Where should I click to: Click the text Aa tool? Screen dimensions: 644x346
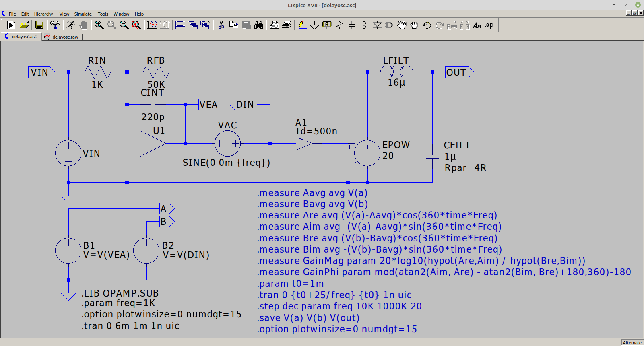coord(477,25)
